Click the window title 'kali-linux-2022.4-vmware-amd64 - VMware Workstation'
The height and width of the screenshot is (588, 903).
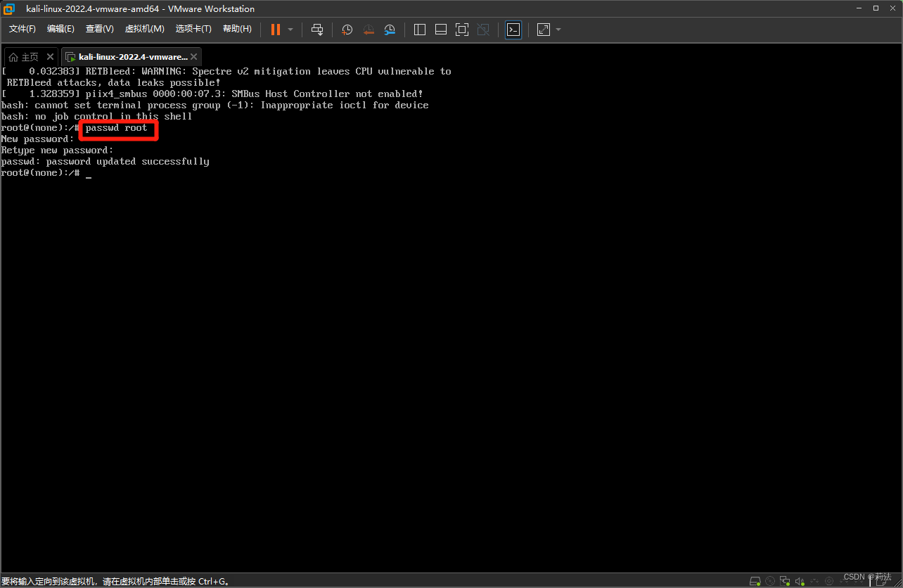(x=141, y=9)
